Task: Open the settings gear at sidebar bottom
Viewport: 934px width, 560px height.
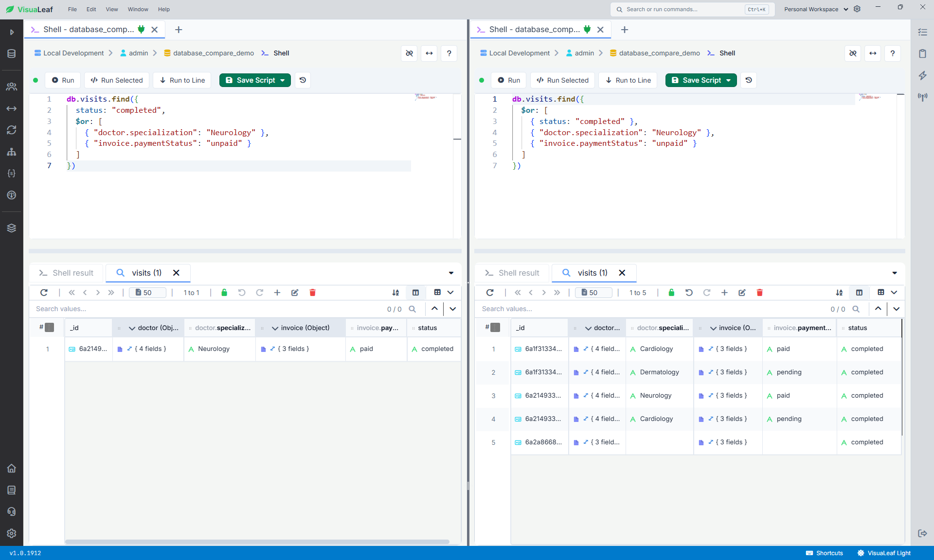Action: (12, 533)
